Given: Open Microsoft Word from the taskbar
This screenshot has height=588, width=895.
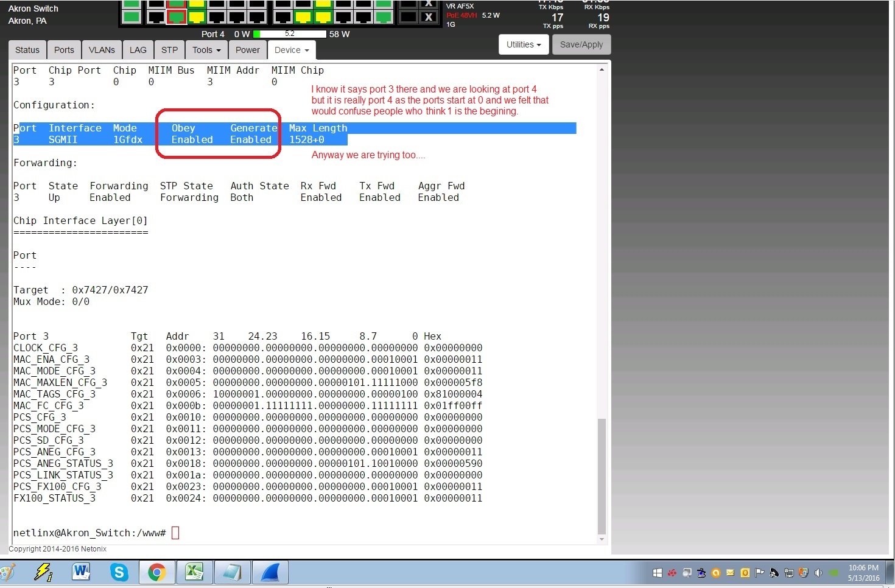Looking at the screenshot, I should click(x=81, y=573).
